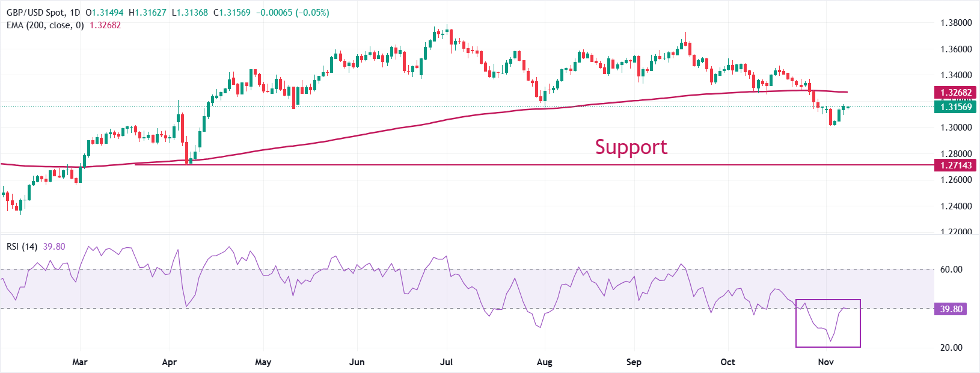Click the red 1.32682 EMA price tag
Viewport: 980px width, 373px height.
pyautogui.click(x=955, y=93)
